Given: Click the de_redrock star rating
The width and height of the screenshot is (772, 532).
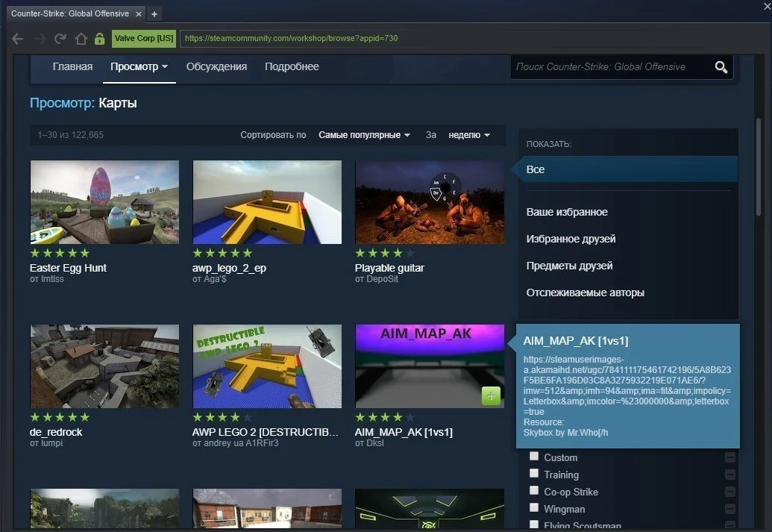Looking at the screenshot, I should 60,417.
